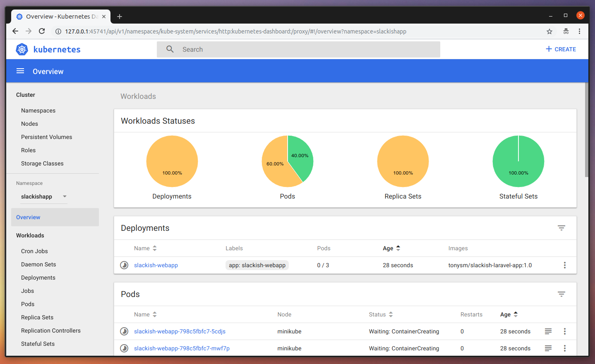Sort pods by Status column

(381, 314)
